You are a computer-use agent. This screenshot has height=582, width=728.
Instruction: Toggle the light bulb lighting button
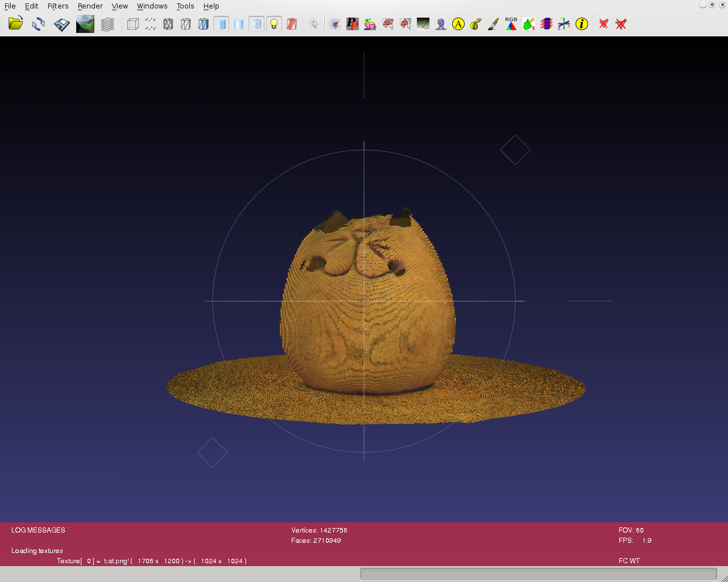coord(274,24)
